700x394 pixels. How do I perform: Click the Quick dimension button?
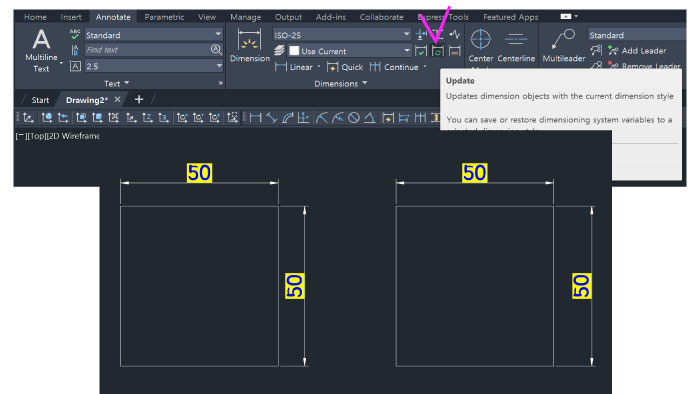[x=345, y=67]
